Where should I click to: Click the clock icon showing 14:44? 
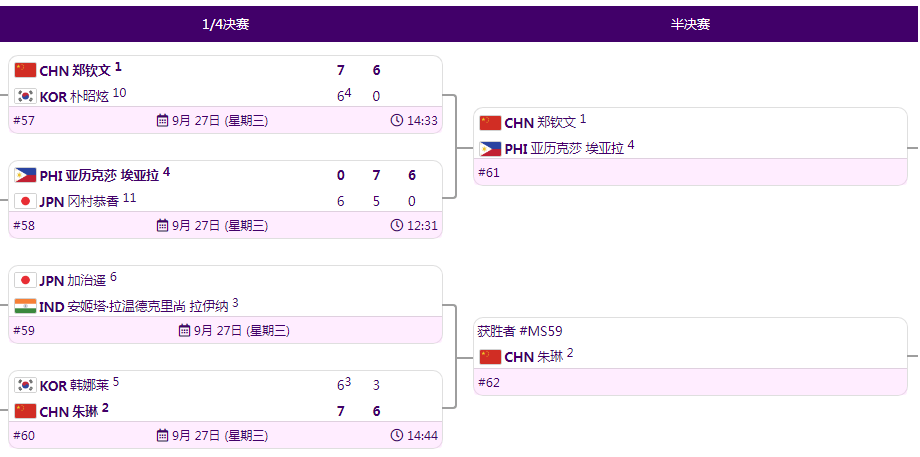coord(397,436)
